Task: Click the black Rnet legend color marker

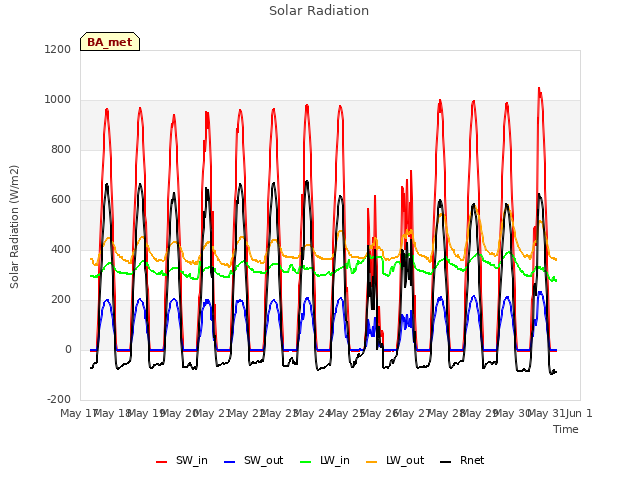Action: pyautogui.click(x=446, y=462)
